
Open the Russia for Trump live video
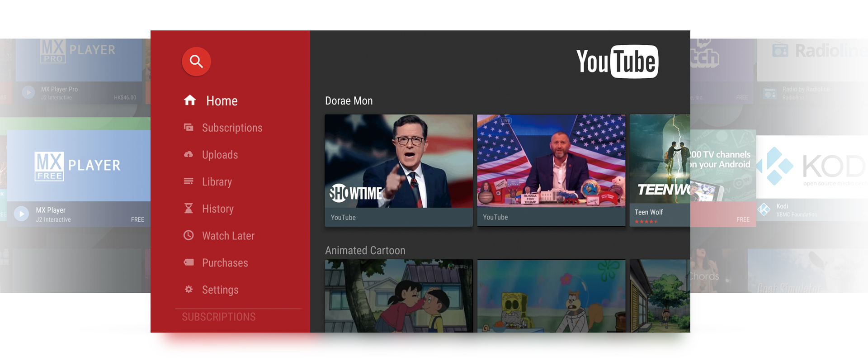[x=551, y=162]
